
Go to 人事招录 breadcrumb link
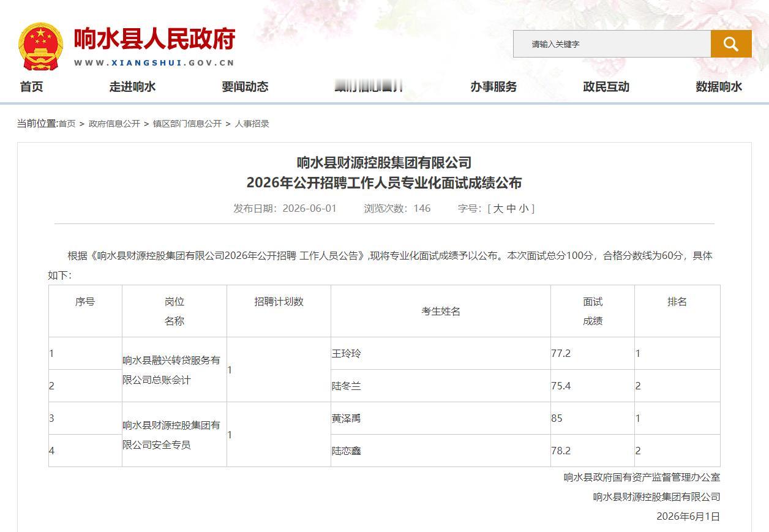[252, 124]
